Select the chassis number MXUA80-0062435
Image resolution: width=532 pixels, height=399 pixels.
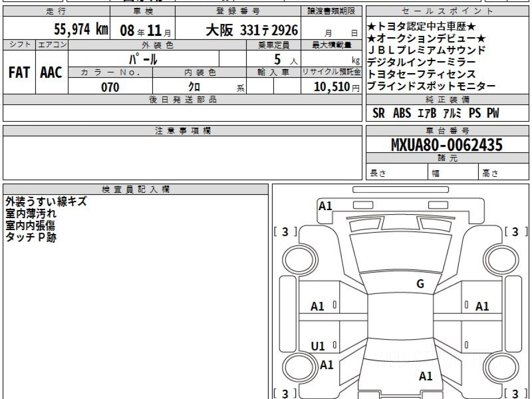[446, 145]
